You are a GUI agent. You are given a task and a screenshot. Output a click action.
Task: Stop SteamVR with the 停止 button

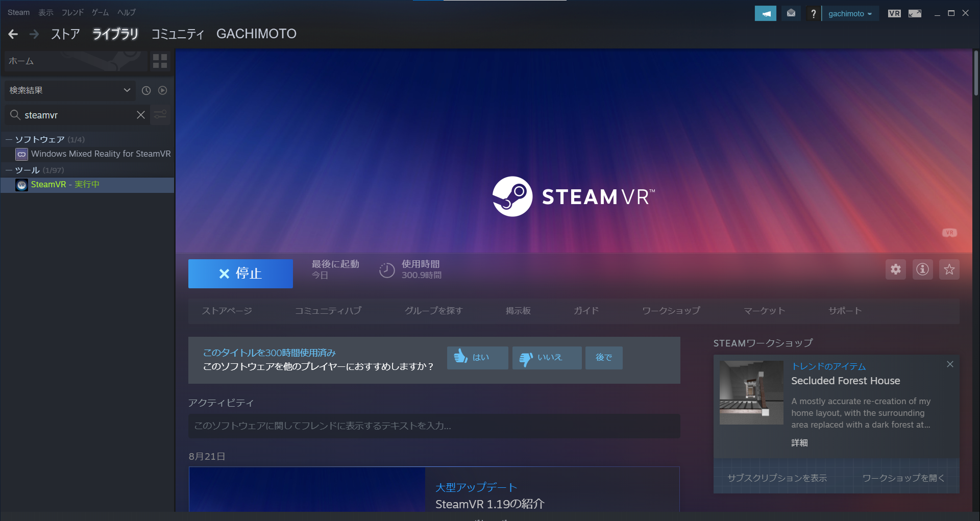point(240,274)
